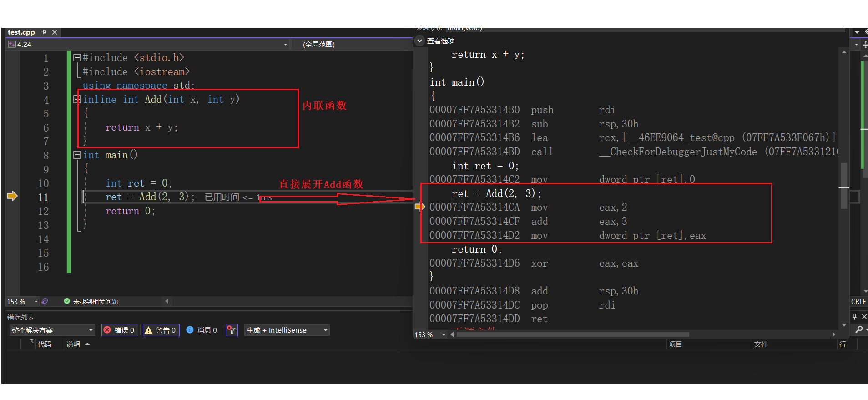Collapse the main function block
The image size is (868, 400).
77,155
